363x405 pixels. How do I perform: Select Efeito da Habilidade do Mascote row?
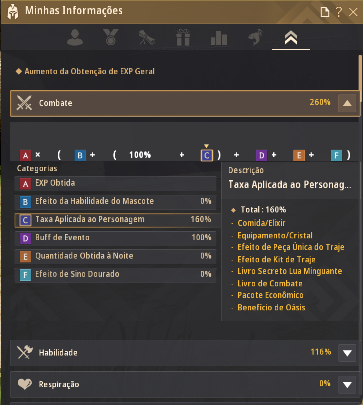115,201
